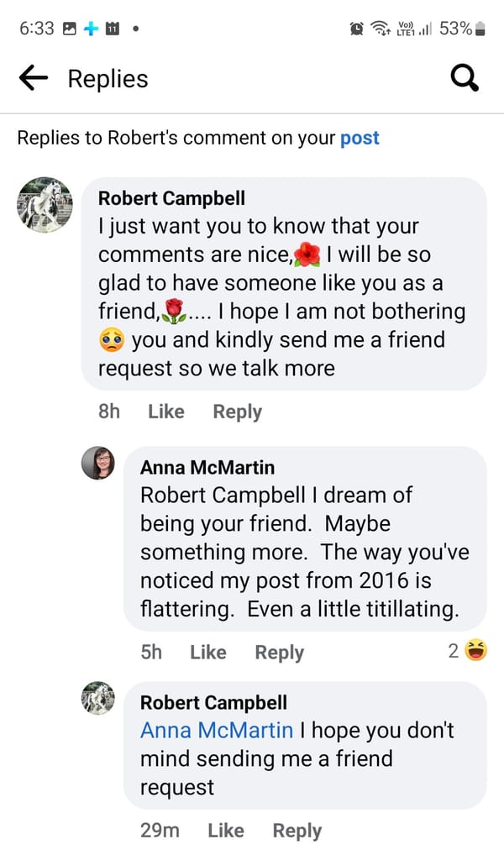
Task: Like Anna McMartin's reply
Action: click(x=207, y=652)
